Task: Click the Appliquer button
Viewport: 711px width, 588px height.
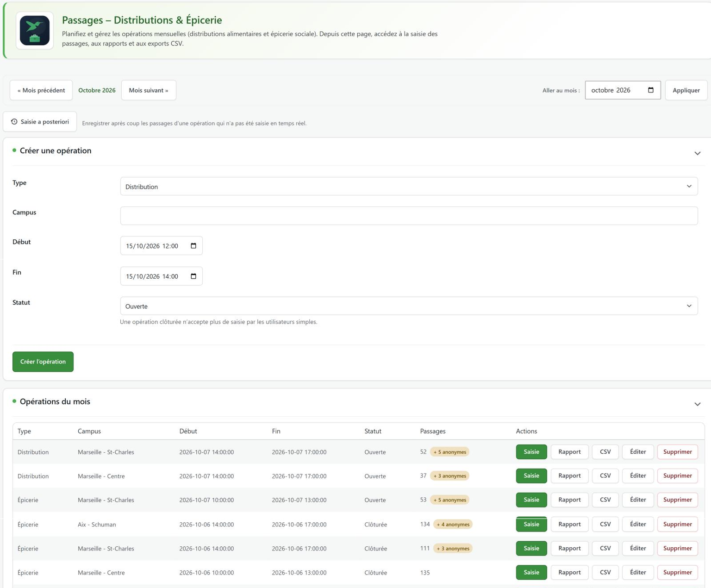Action: coord(686,90)
